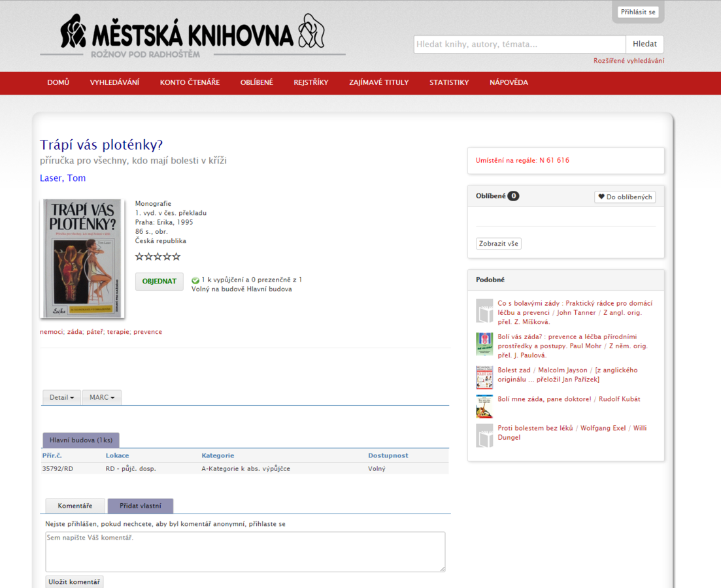Click the Uložit komentář button
This screenshot has height=588, width=721.
[74, 581]
